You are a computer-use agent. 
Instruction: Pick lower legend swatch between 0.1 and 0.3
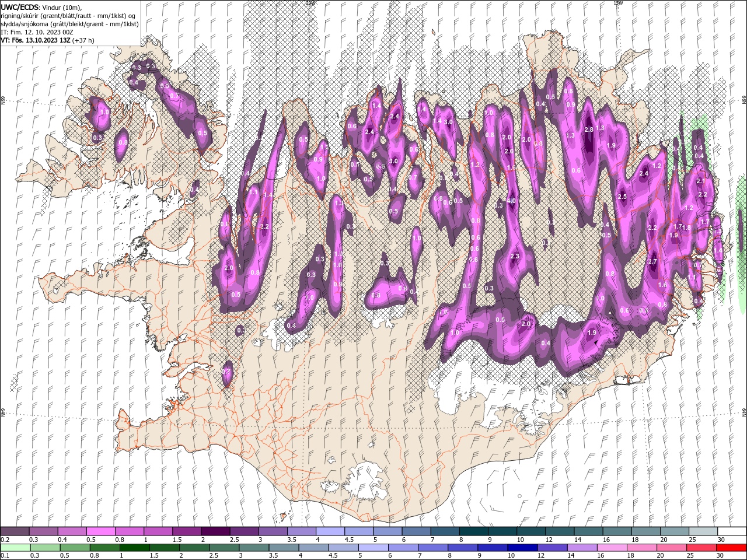[15, 548]
